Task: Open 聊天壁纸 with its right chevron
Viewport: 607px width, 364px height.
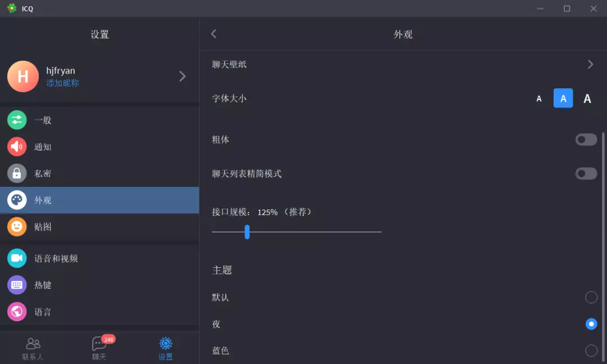Action: click(x=590, y=64)
